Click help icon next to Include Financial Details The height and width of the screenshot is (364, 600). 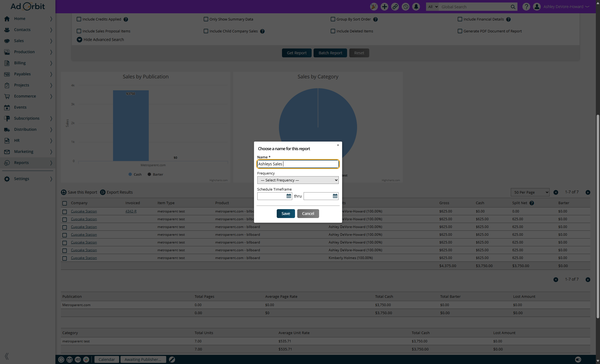(x=508, y=19)
